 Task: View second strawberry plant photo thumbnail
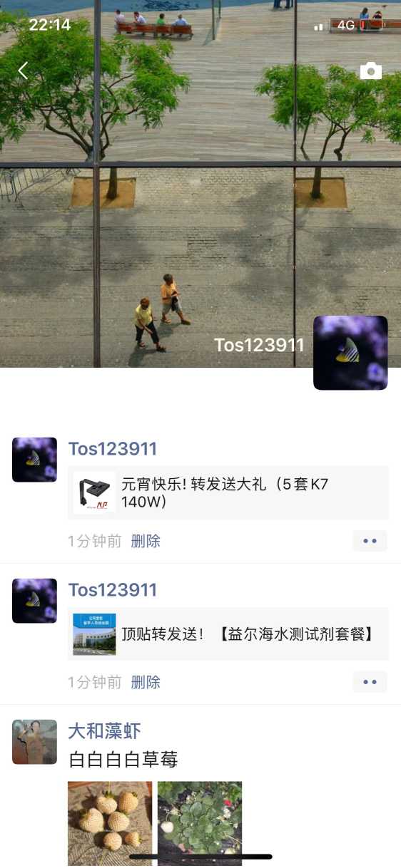coord(200,823)
